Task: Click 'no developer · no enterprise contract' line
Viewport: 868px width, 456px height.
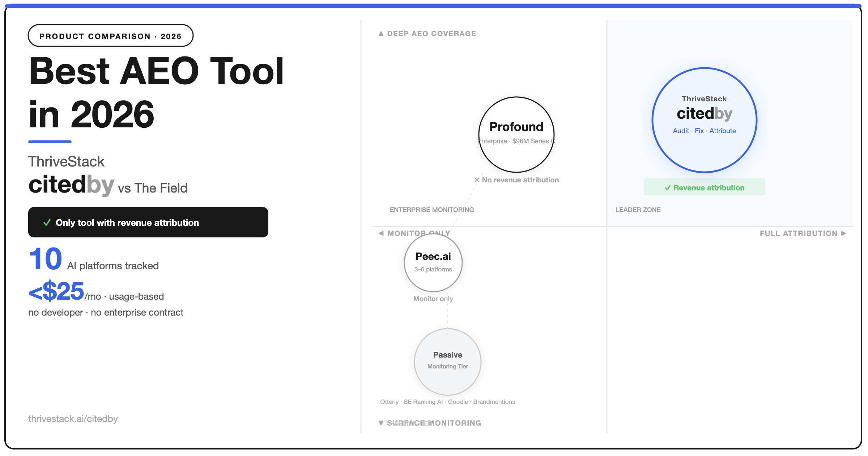Action: 106,312
